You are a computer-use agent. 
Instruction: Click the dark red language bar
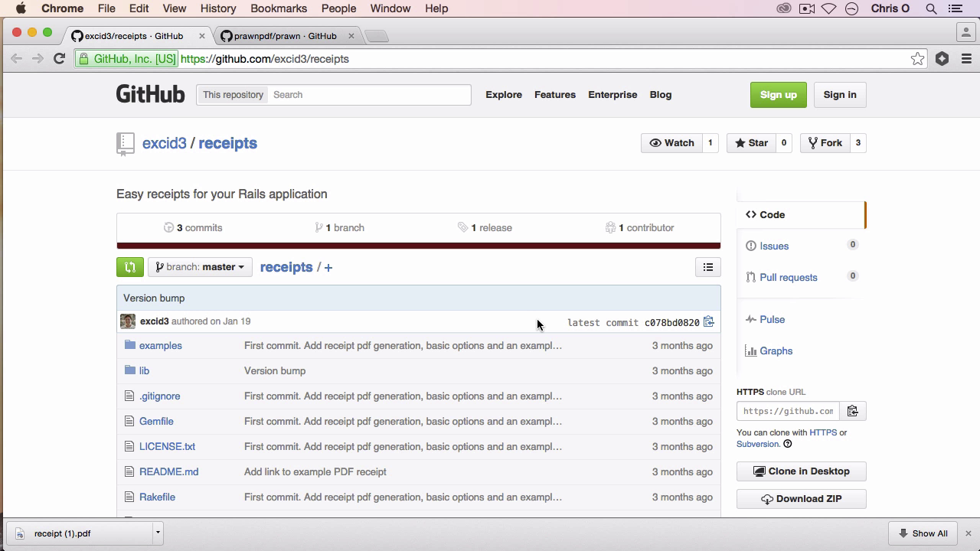(419, 246)
